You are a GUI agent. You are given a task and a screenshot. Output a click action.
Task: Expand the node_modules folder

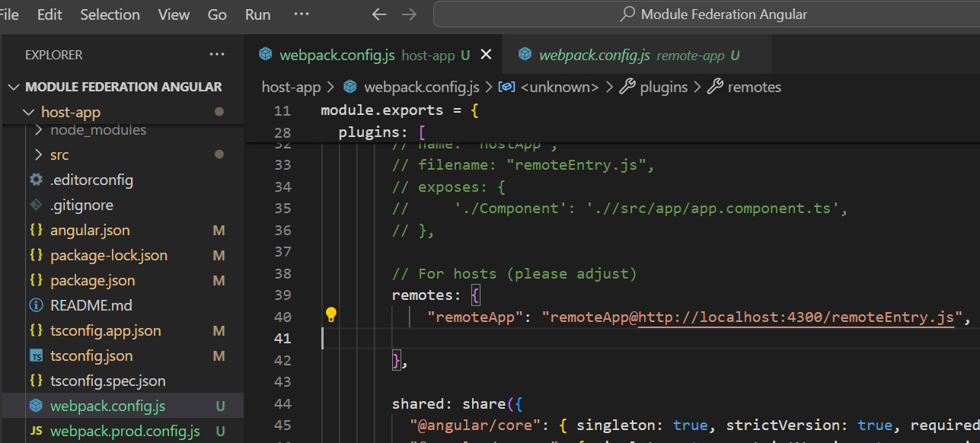click(97, 130)
